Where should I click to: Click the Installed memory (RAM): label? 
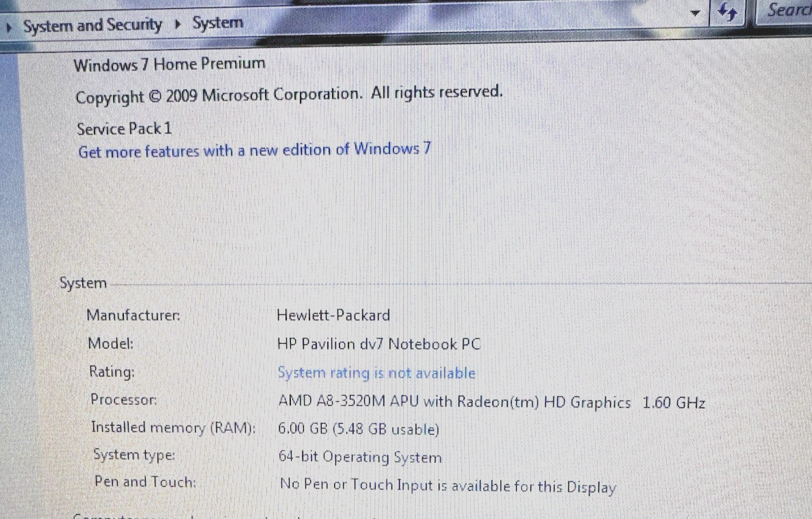tap(173, 427)
